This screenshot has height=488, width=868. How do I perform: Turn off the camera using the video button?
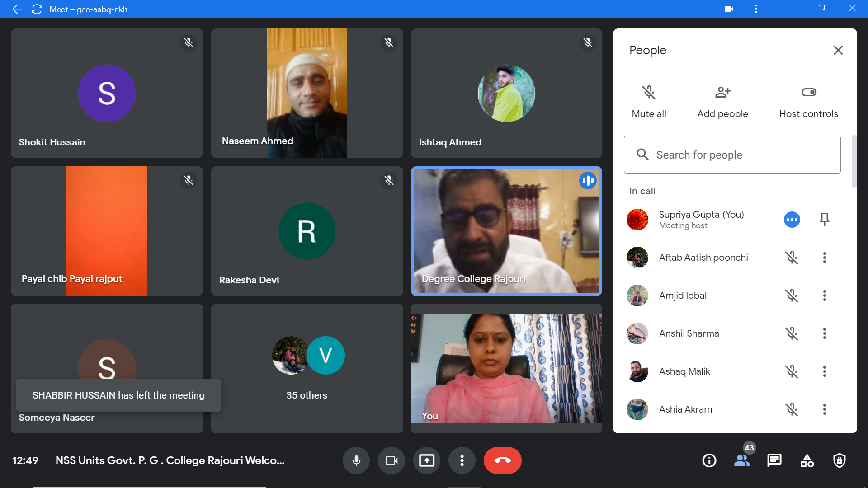tap(392, 460)
